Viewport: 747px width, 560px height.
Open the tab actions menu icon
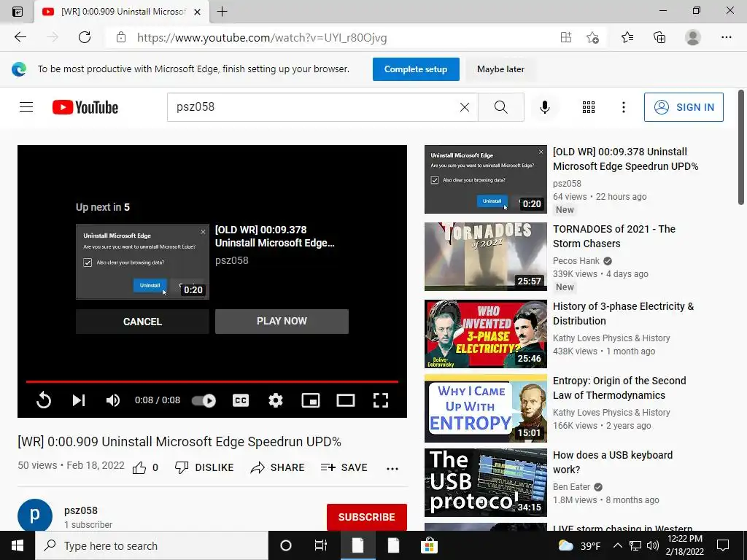18,12
